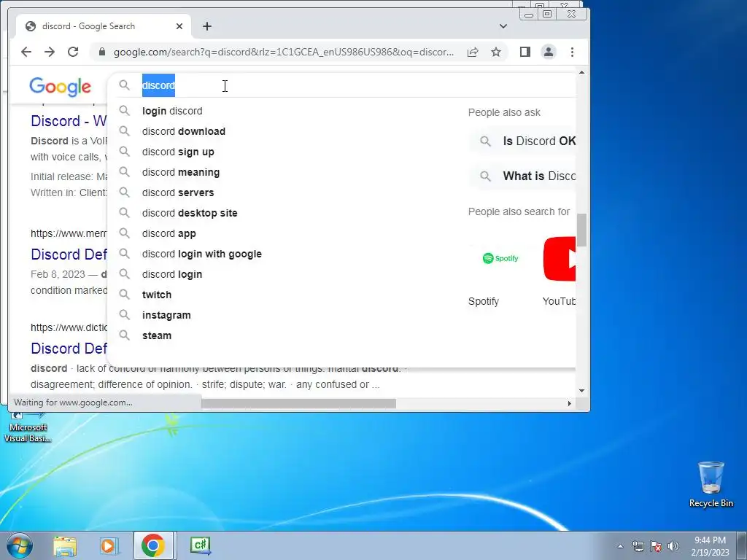View site information via the lock icon
The image size is (747, 560).
pyautogui.click(x=101, y=52)
